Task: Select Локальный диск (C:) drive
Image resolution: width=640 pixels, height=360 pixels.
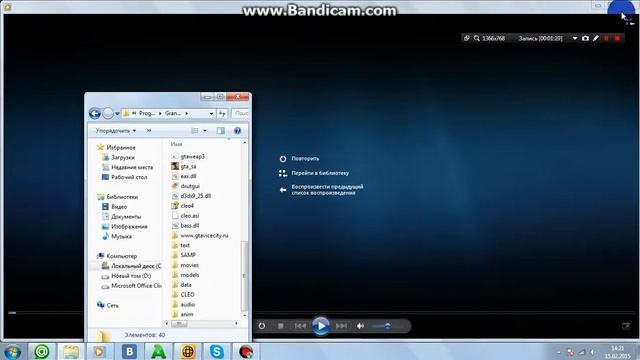Action: [x=131, y=266]
